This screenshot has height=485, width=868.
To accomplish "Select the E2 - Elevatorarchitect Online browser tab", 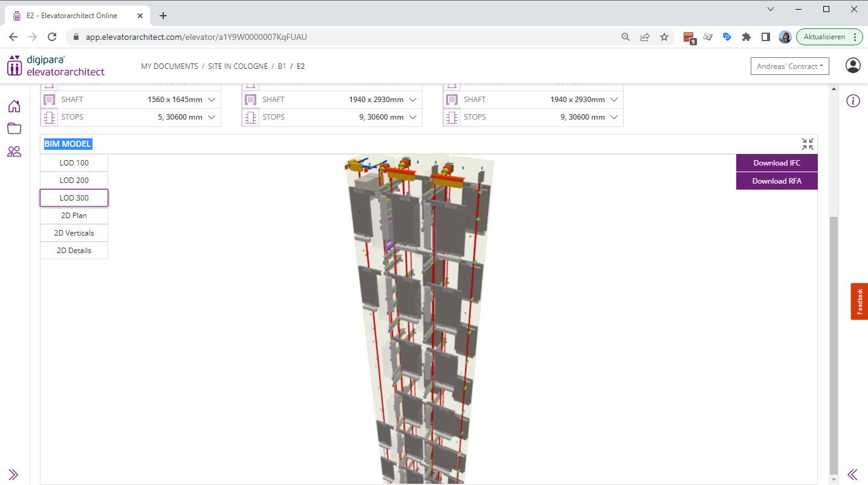I will (x=73, y=14).
